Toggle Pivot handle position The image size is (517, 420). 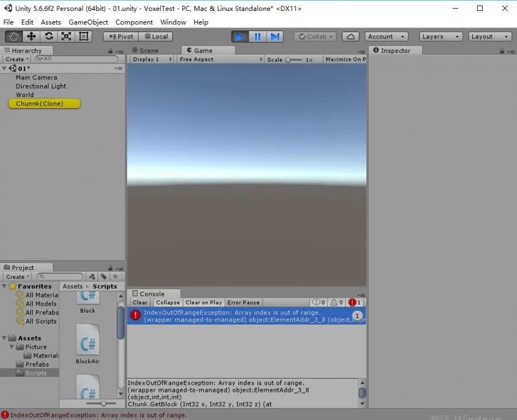(121, 37)
